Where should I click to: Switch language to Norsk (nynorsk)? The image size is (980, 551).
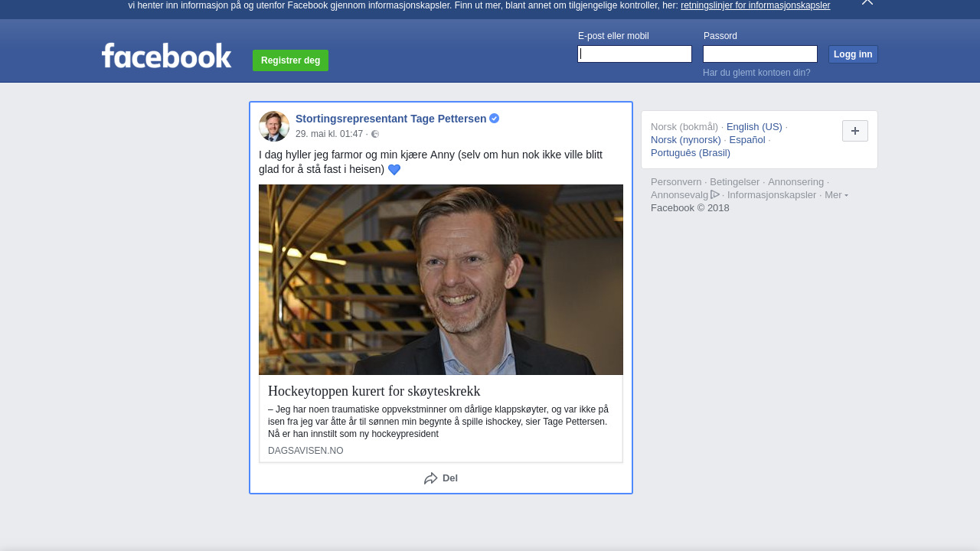pyautogui.click(x=686, y=140)
